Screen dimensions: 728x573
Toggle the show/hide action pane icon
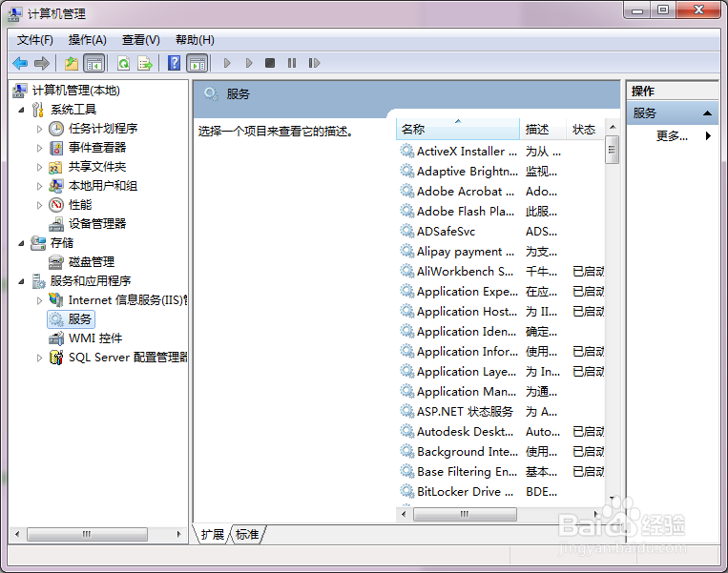198,63
